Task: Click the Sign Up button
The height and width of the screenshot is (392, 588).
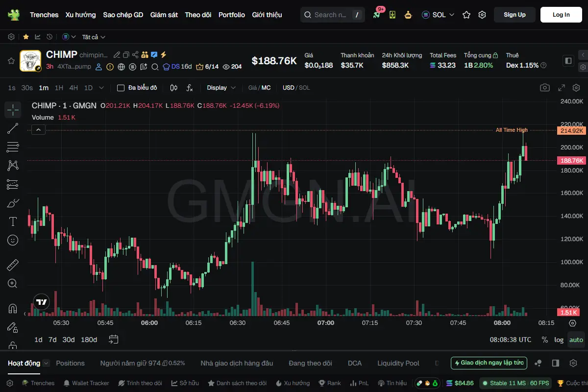Action: click(514, 15)
